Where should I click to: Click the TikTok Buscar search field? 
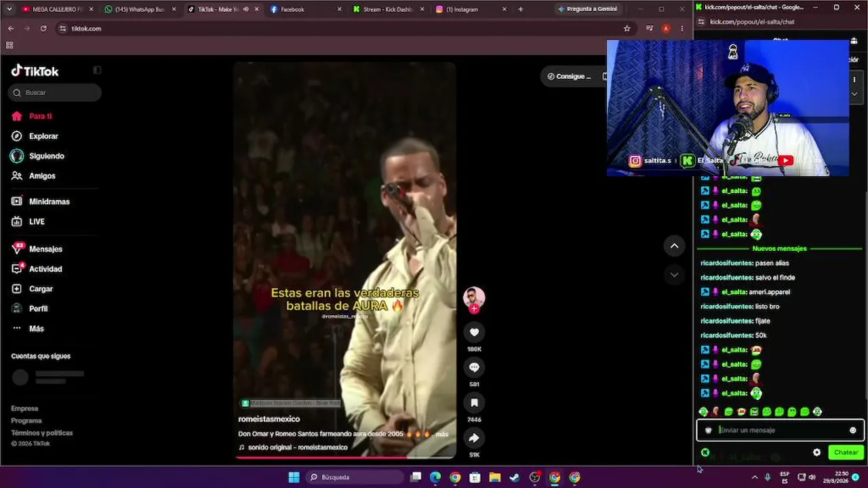55,92
